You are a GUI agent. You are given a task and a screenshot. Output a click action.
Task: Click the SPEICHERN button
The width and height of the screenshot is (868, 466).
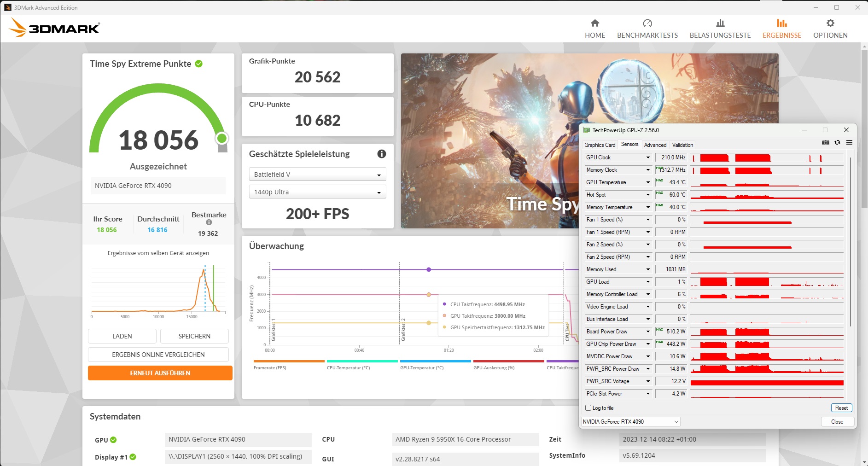[x=194, y=336]
